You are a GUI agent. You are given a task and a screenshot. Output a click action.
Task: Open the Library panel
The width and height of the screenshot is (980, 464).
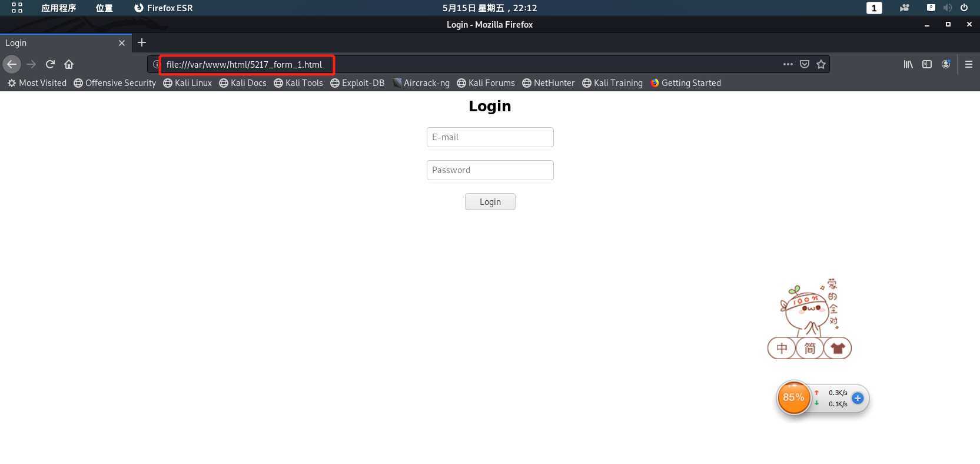(x=908, y=64)
